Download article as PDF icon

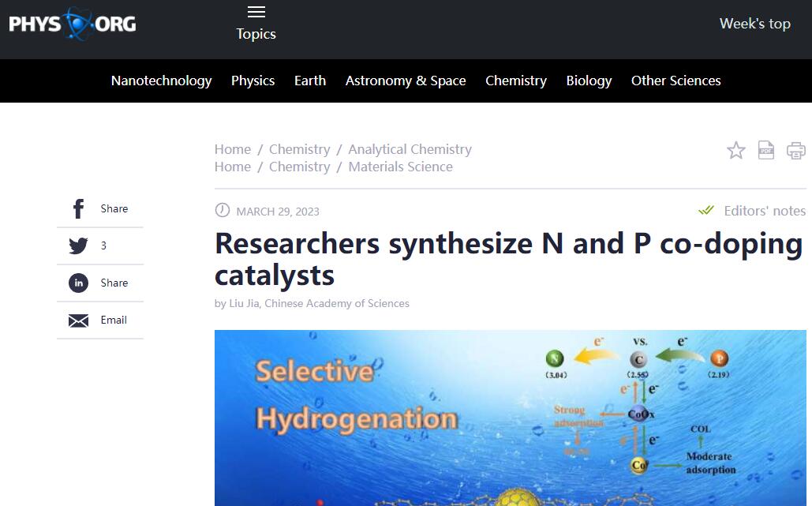pyautogui.click(x=765, y=150)
